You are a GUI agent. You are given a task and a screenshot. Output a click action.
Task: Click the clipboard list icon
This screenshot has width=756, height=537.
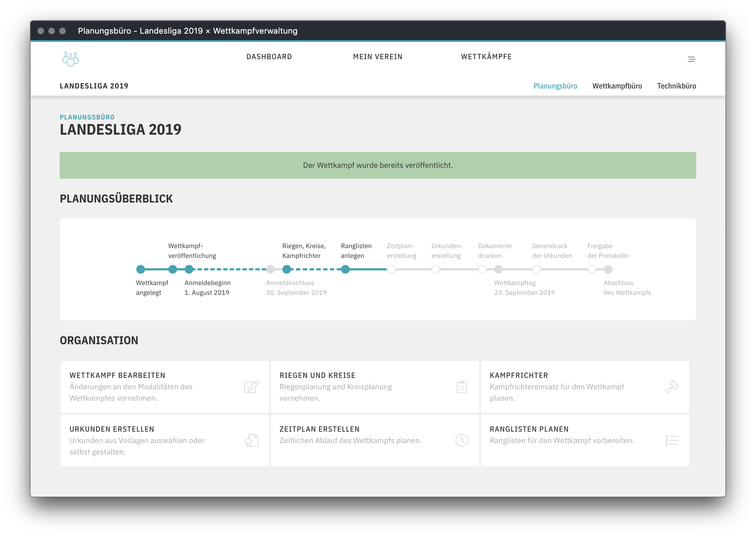coord(462,387)
